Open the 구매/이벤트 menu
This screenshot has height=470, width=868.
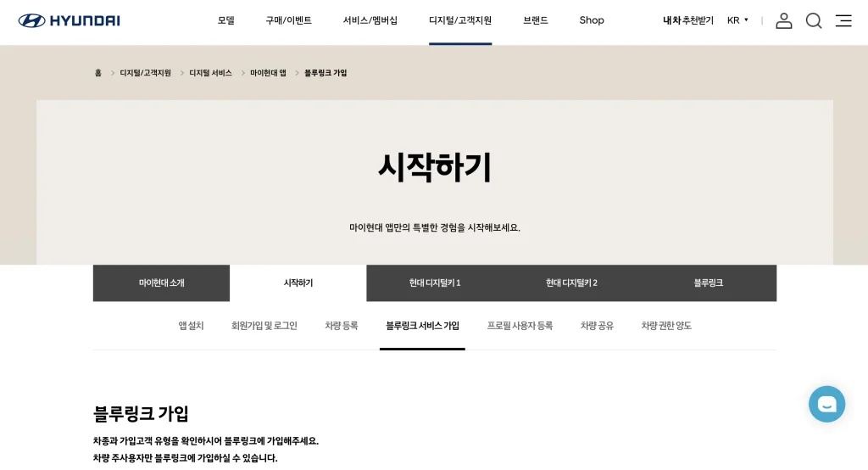click(288, 20)
